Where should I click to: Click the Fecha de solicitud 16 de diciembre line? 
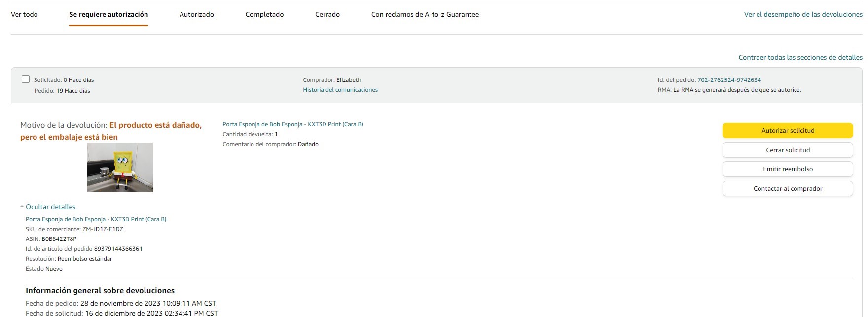pos(122,313)
